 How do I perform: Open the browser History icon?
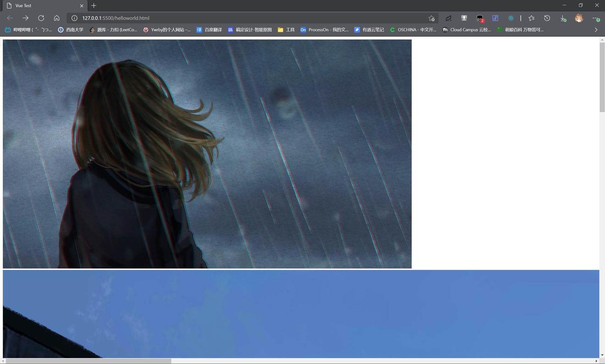tap(547, 18)
